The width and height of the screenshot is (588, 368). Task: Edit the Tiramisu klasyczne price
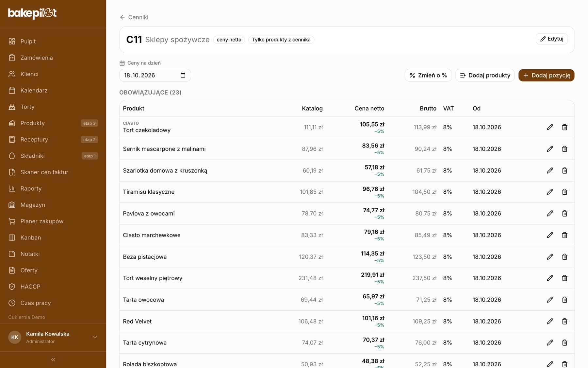point(550,192)
